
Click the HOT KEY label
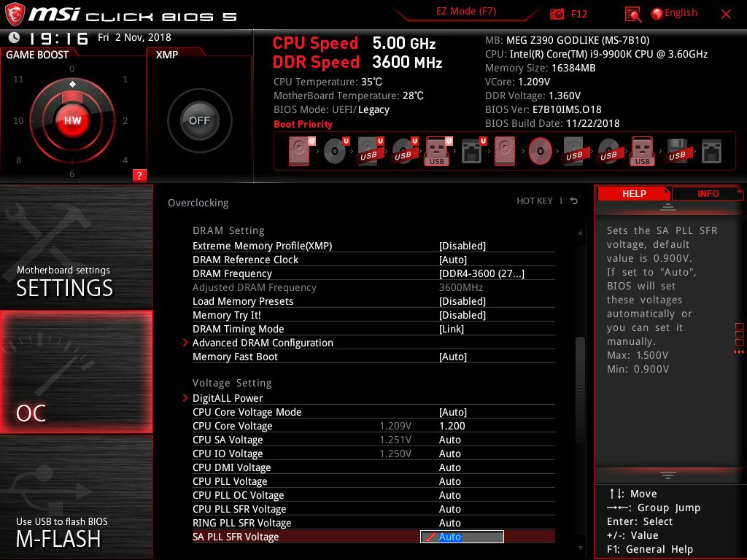point(535,201)
